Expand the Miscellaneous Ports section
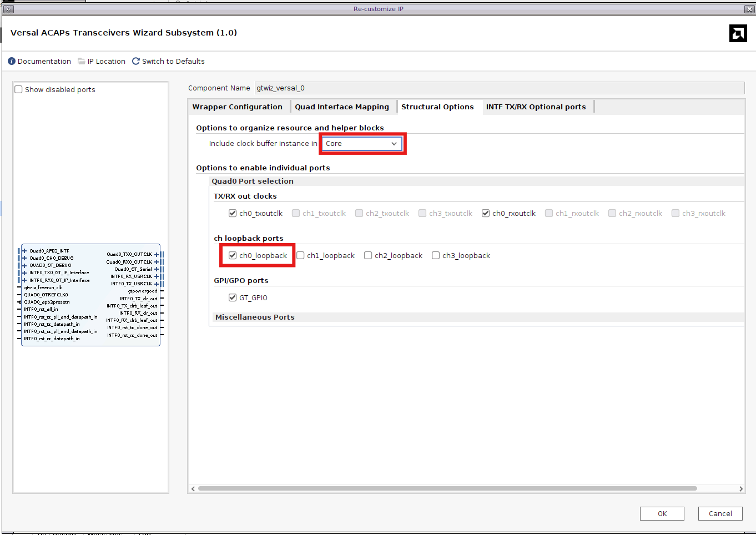Viewport: 756px width, 535px height. pyautogui.click(x=255, y=317)
